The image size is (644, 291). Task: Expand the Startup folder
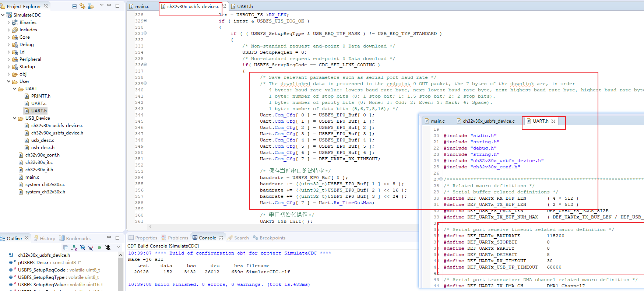[9, 67]
